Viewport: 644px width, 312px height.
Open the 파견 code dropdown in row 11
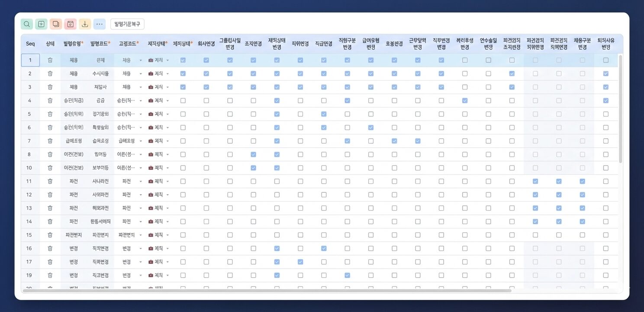coord(141,181)
